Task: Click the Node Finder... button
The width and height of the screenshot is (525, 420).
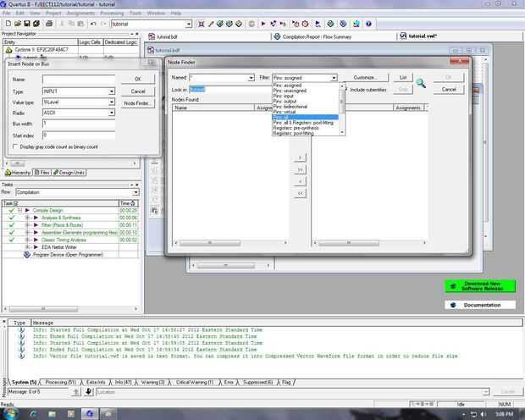Action: [x=138, y=103]
